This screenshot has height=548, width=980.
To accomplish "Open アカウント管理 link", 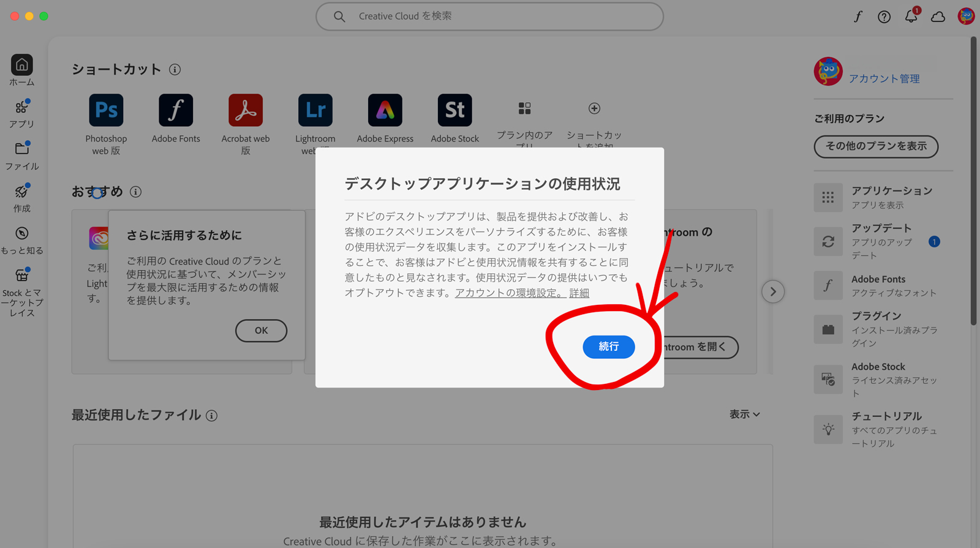I will [x=884, y=78].
